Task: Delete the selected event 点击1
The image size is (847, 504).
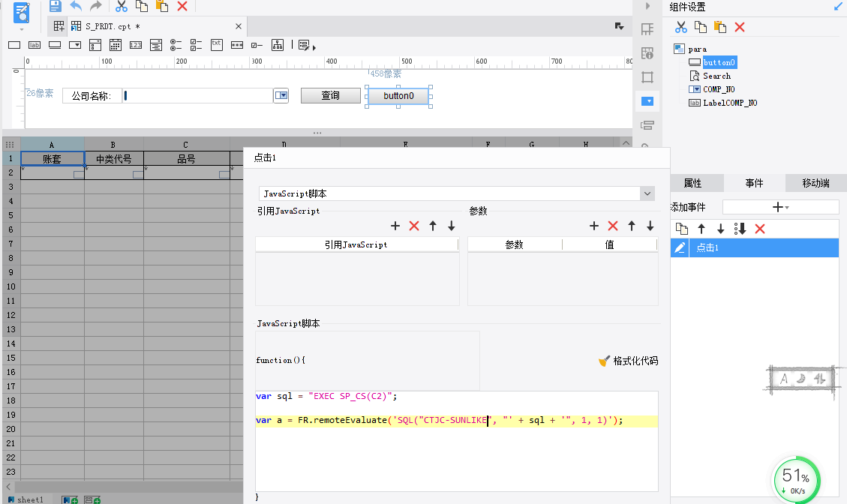Action: pyautogui.click(x=760, y=229)
